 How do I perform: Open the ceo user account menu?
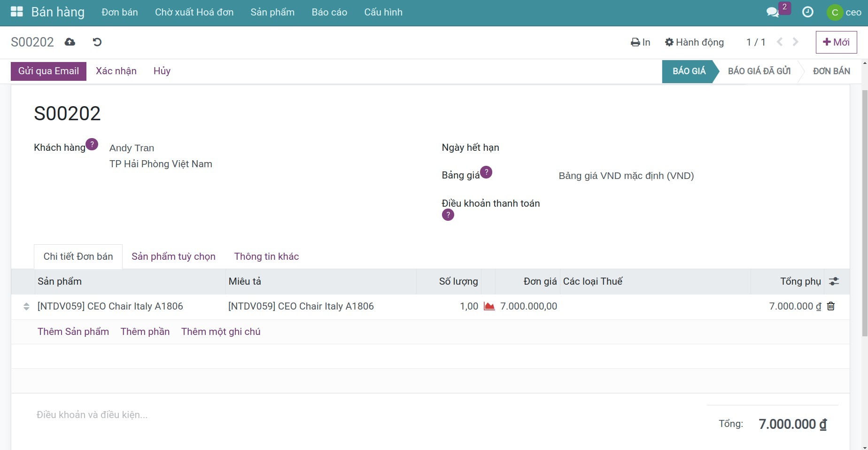pyautogui.click(x=844, y=12)
